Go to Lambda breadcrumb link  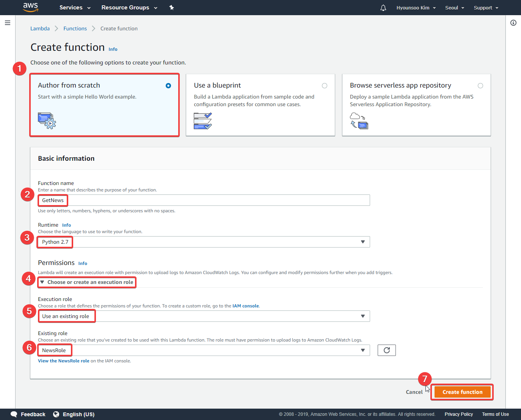click(x=40, y=28)
